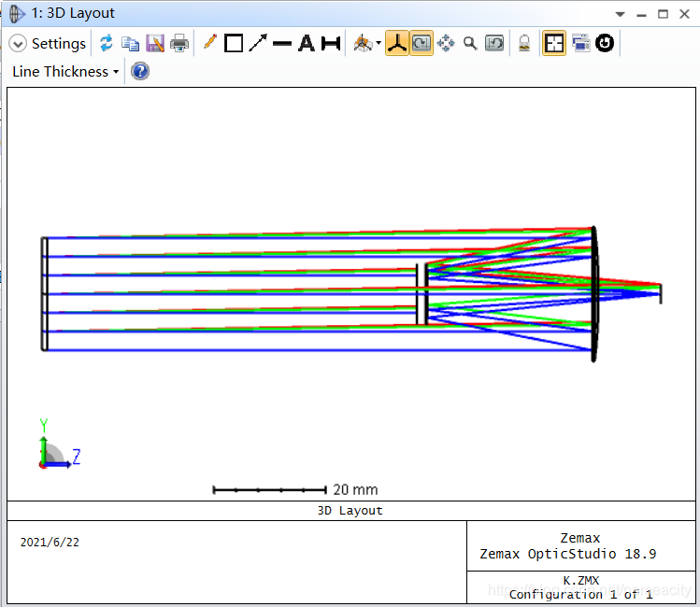This screenshot has width=700, height=607.
Task: Expand the Settings chevron
Action: pos(18,44)
